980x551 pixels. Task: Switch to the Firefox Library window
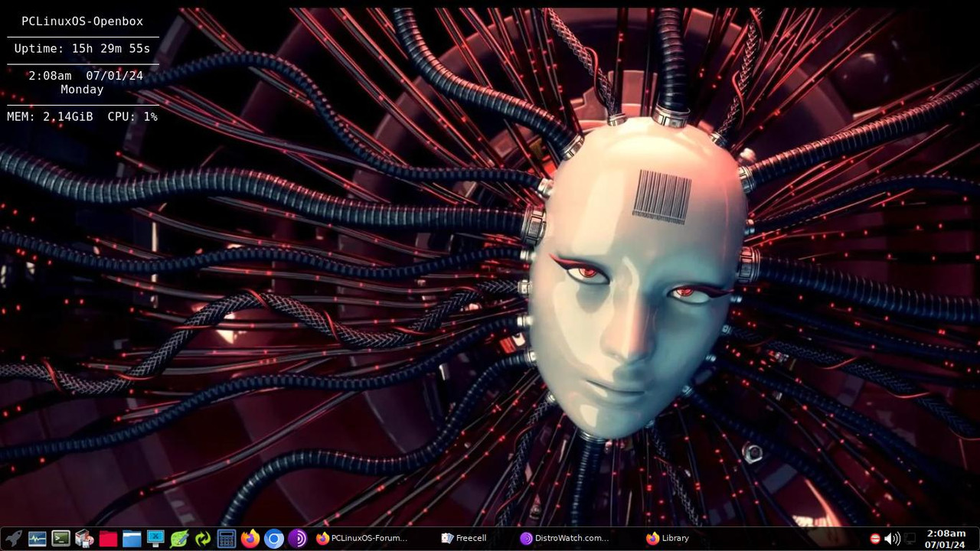pyautogui.click(x=668, y=538)
